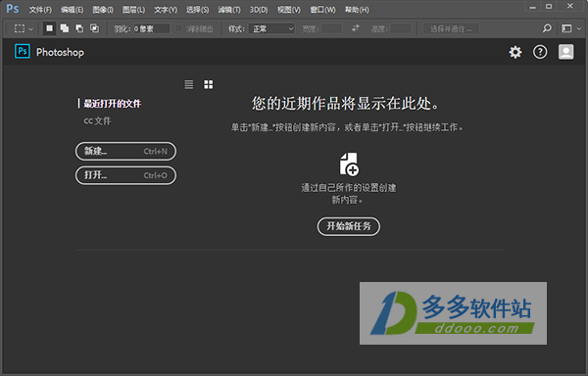The image size is (588, 376).
Task: Click the 开始新任务 button
Action: click(x=349, y=226)
